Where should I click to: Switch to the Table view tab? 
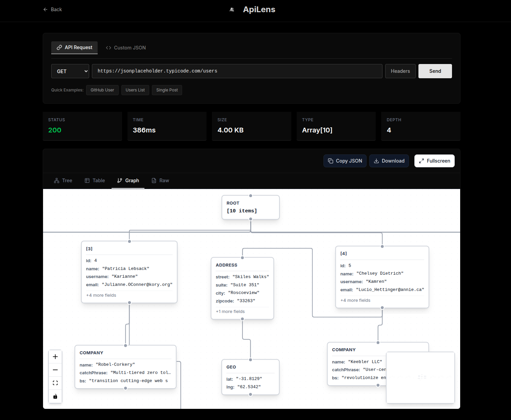pyautogui.click(x=95, y=181)
